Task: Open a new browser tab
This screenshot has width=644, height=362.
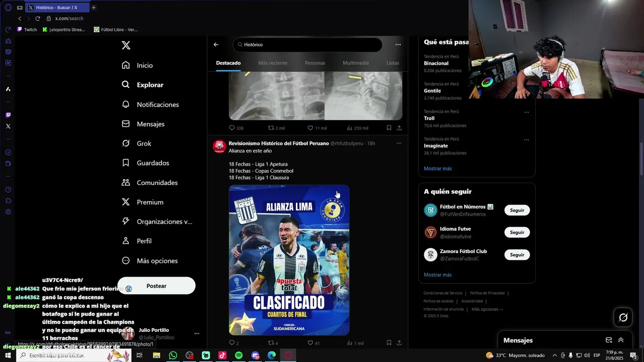Action: (x=94, y=8)
